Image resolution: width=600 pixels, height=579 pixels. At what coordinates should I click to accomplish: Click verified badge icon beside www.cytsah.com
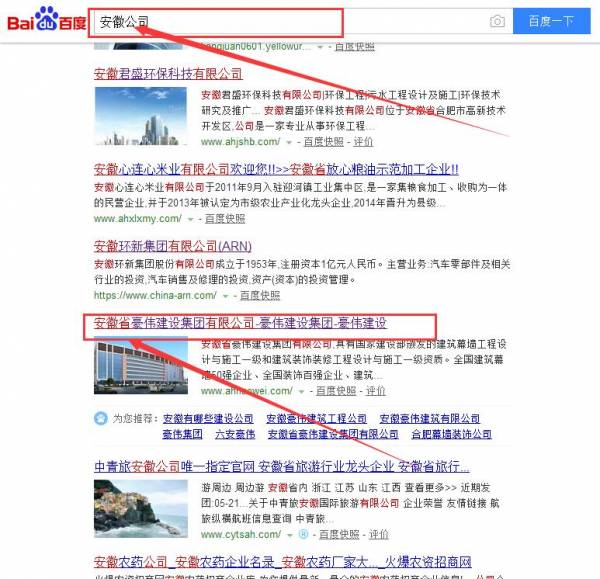click(x=303, y=534)
